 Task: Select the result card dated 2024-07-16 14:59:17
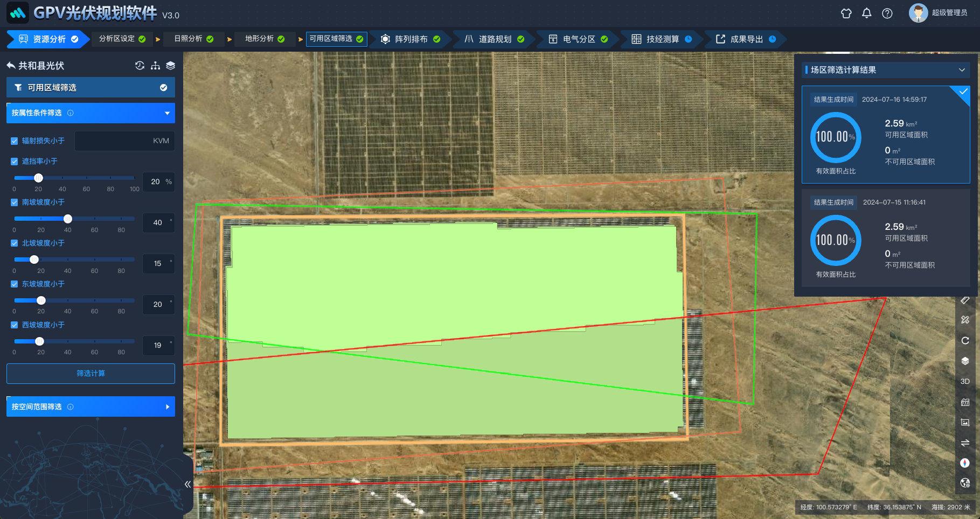click(x=886, y=135)
